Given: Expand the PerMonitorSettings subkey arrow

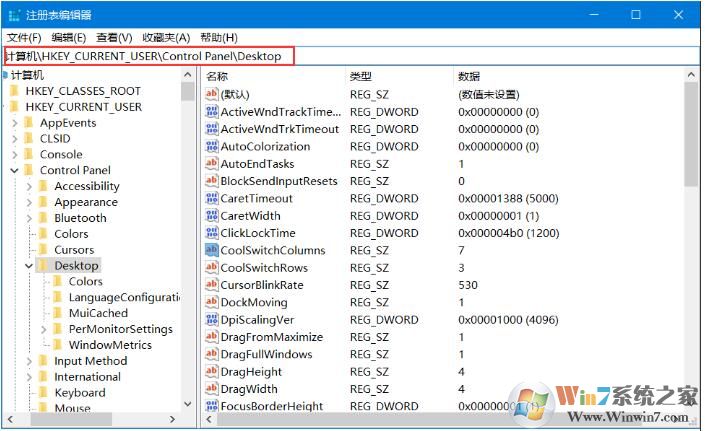Looking at the screenshot, I should [x=43, y=329].
